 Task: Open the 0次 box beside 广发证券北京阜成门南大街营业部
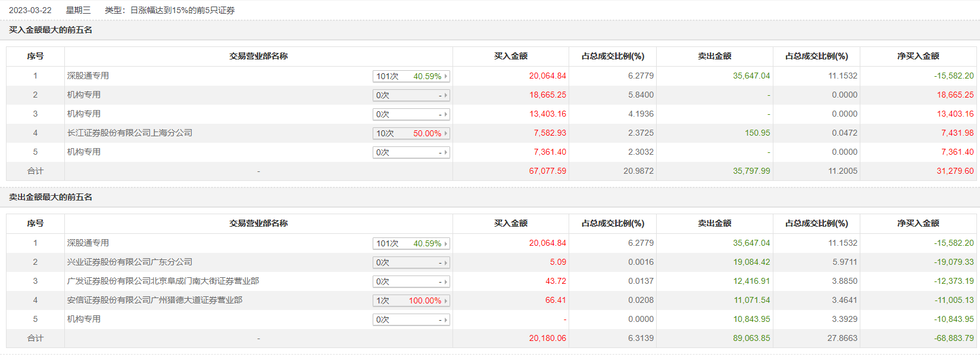pyautogui.click(x=411, y=281)
